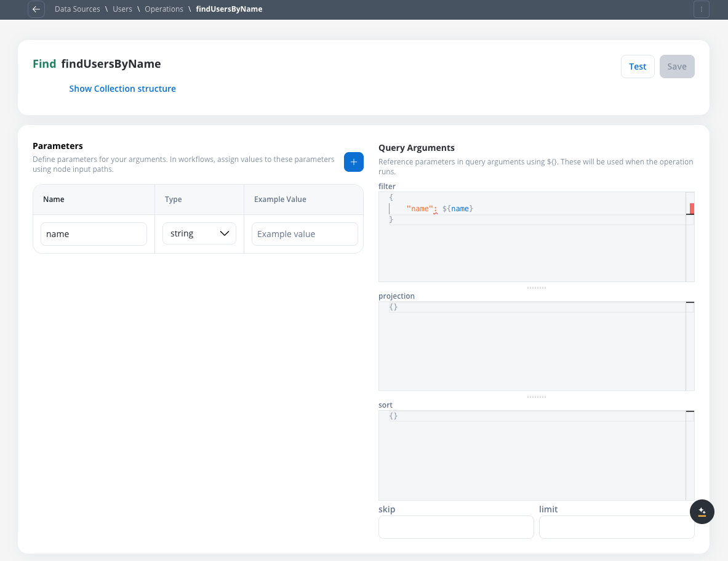Click the red error marker in filter editor
728x561 pixels.
[692, 209]
